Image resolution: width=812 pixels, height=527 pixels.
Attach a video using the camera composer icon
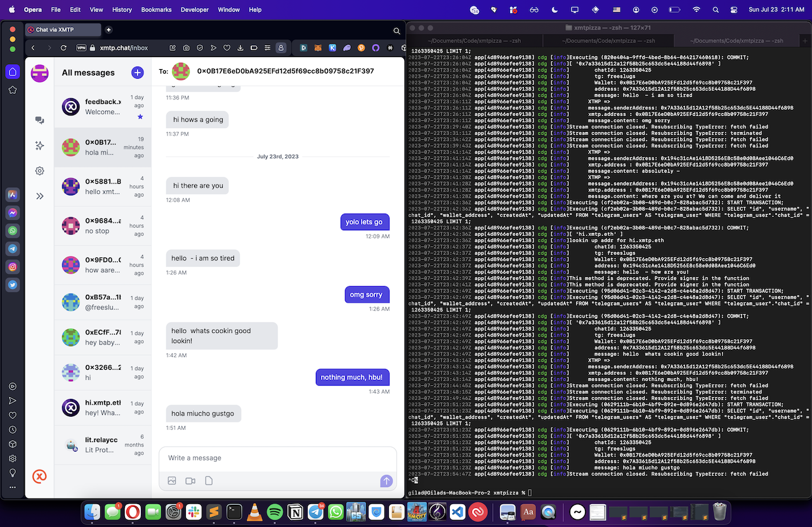click(x=190, y=481)
